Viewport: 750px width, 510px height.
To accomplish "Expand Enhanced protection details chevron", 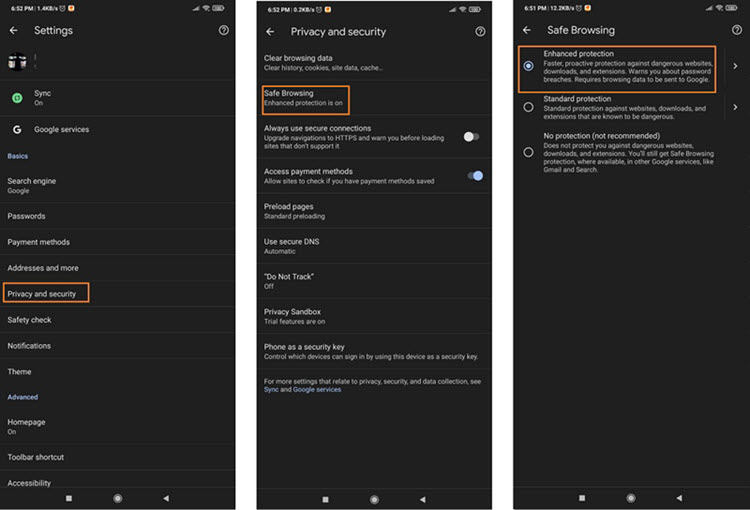I will tap(735, 67).
